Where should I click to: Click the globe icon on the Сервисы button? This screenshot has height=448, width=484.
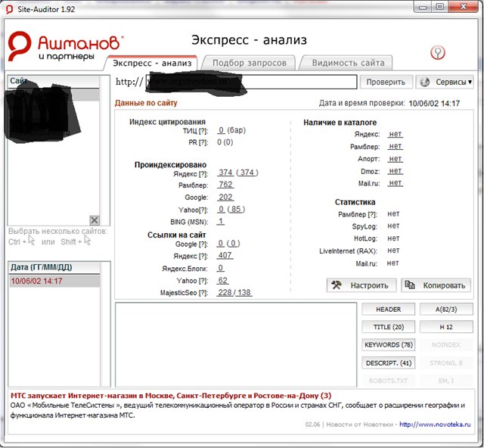(426, 82)
